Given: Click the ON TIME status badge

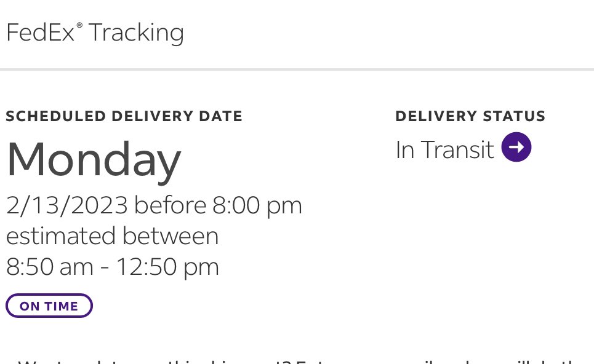Looking at the screenshot, I should (x=49, y=306).
